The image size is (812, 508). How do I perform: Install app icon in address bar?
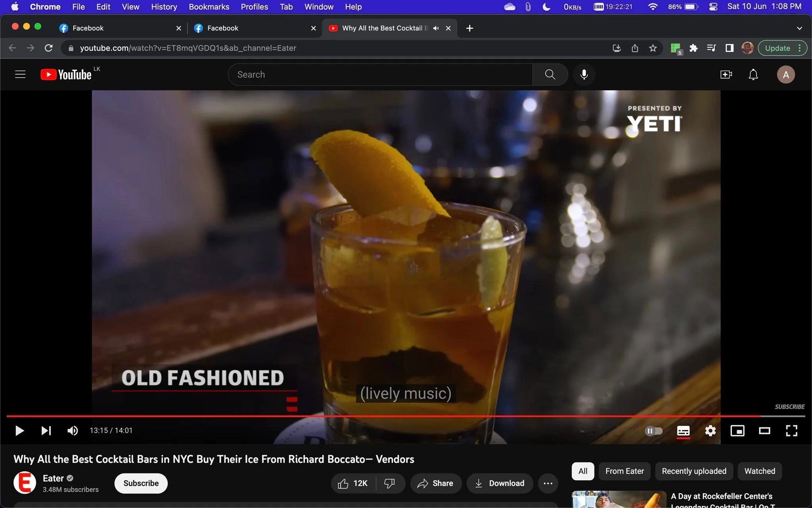point(617,48)
